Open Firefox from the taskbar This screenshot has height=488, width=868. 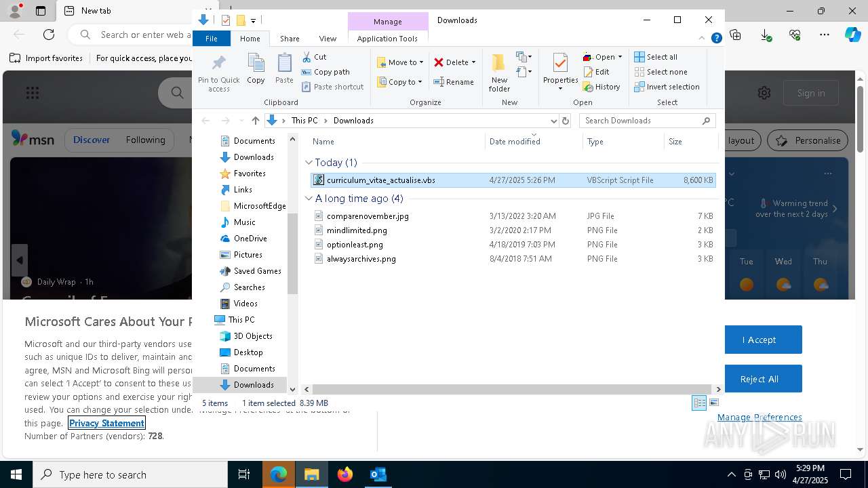[x=345, y=474]
